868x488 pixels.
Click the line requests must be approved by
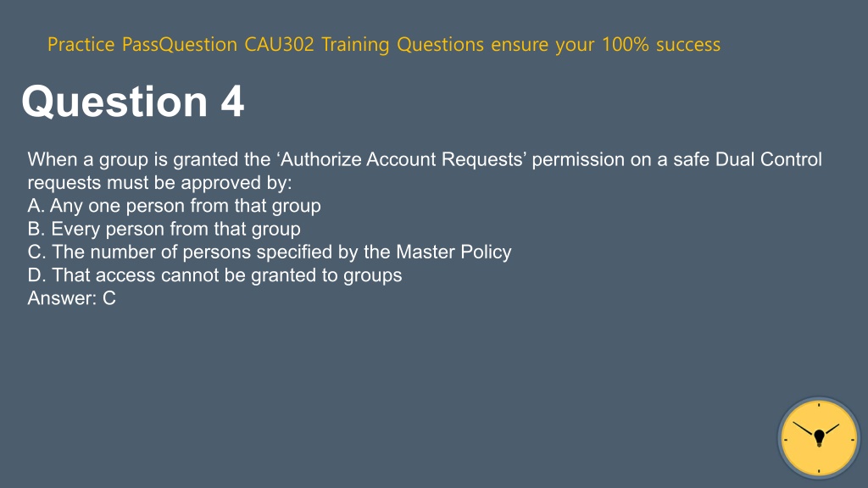159,183
